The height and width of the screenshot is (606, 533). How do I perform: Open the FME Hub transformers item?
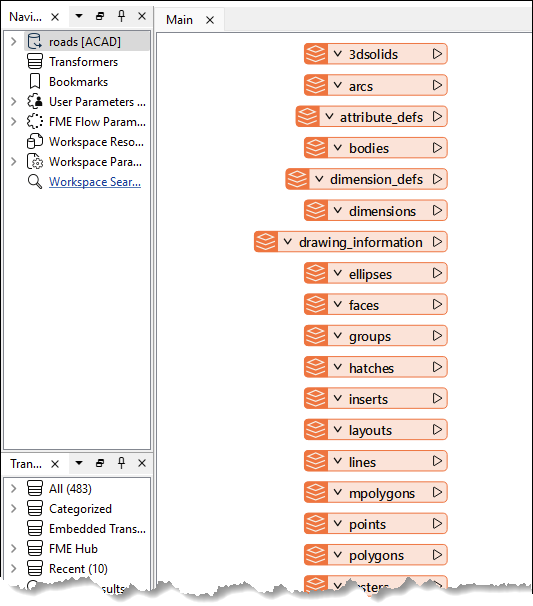(x=73, y=549)
